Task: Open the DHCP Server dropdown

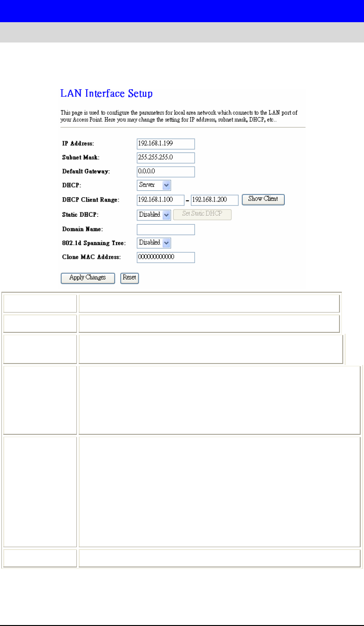Action: (x=154, y=185)
